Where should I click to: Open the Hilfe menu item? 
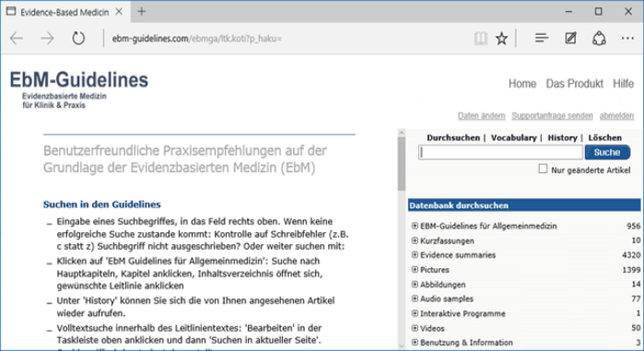pos(623,84)
